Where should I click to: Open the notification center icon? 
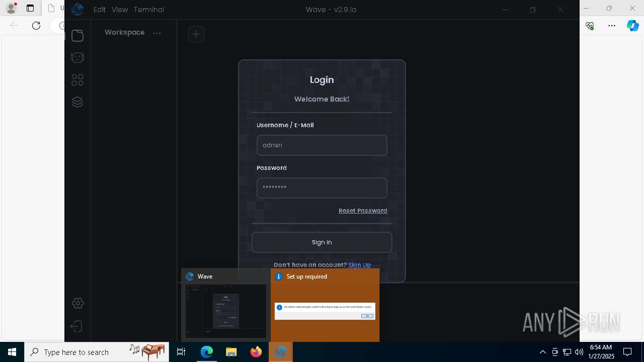pos(627,352)
